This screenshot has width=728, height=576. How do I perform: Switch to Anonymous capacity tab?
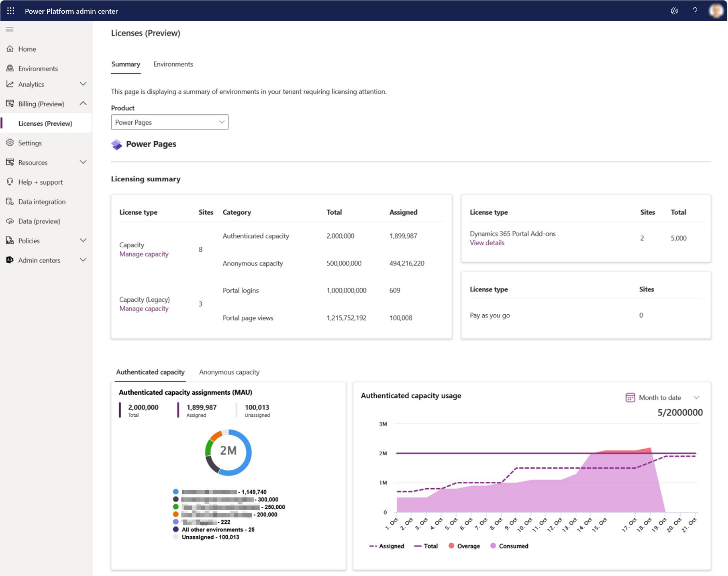pos(229,371)
